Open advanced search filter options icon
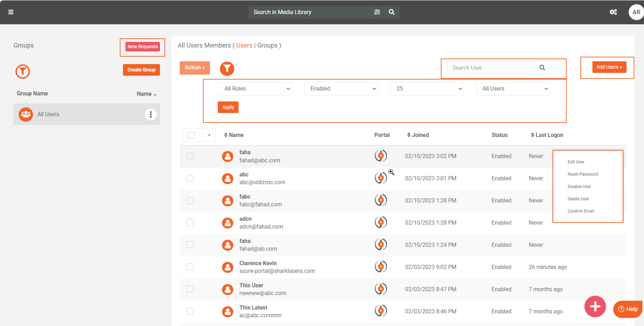644x326 pixels. pyautogui.click(x=377, y=12)
